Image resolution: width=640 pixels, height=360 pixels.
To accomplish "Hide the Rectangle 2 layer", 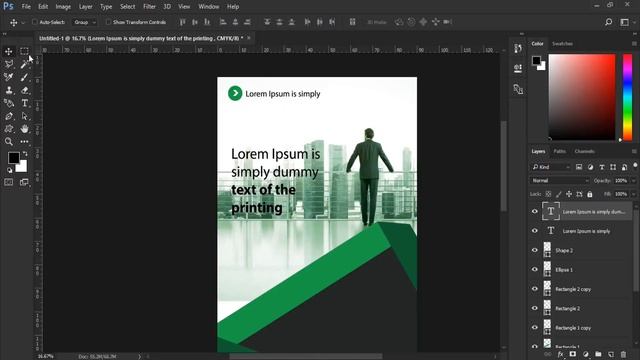I will (535, 308).
